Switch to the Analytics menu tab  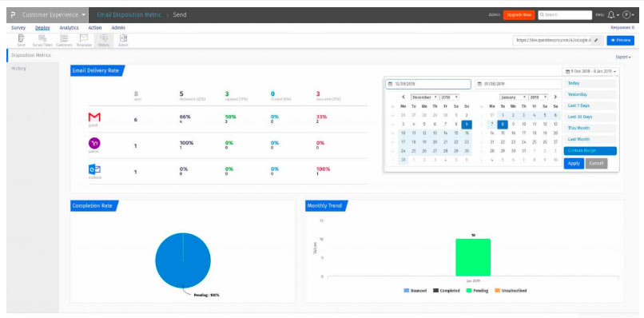click(x=69, y=28)
